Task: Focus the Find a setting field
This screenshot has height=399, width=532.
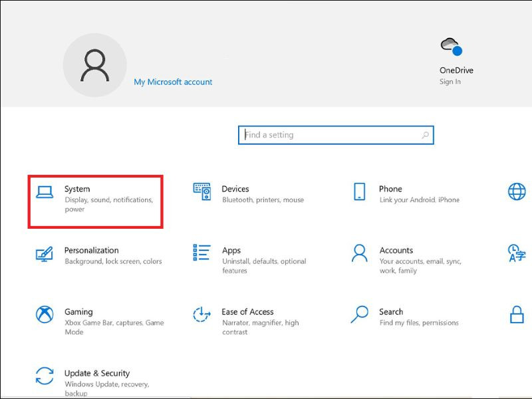Action: point(336,135)
